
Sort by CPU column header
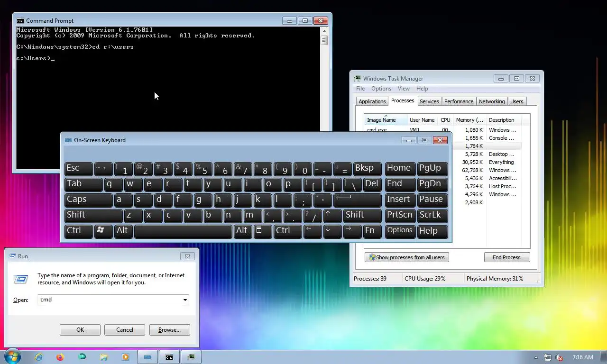[x=445, y=120]
